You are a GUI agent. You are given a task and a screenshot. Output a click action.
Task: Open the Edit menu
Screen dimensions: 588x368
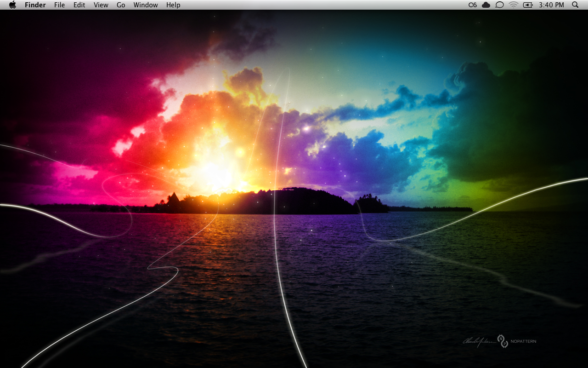point(79,5)
